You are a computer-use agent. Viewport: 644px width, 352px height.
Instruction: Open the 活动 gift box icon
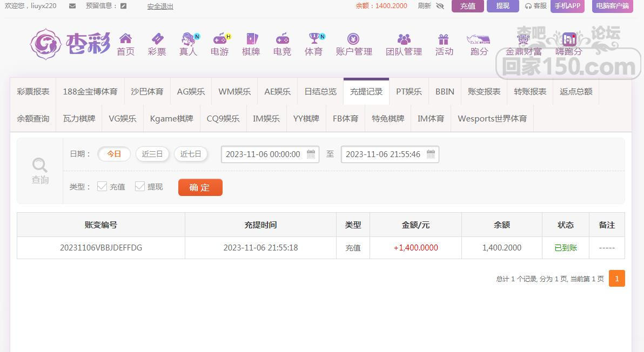(x=444, y=39)
